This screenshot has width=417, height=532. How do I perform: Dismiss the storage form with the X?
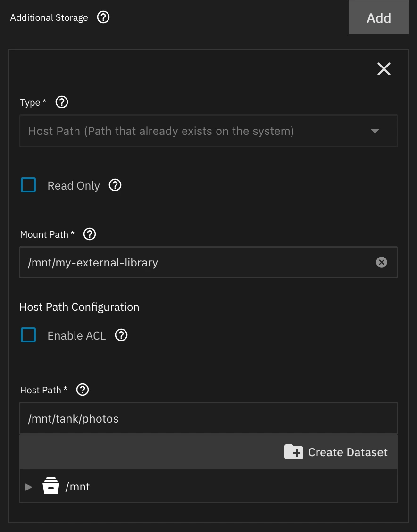(384, 69)
